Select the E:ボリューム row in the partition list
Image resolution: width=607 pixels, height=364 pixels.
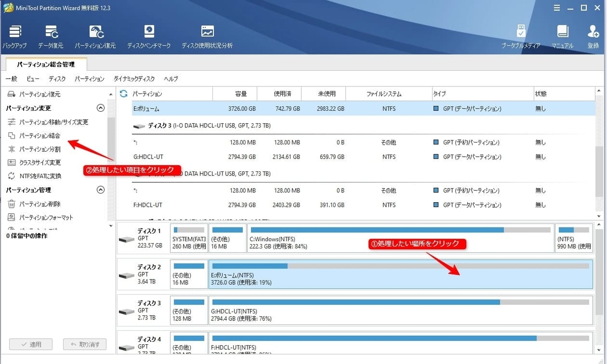(x=363, y=109)
